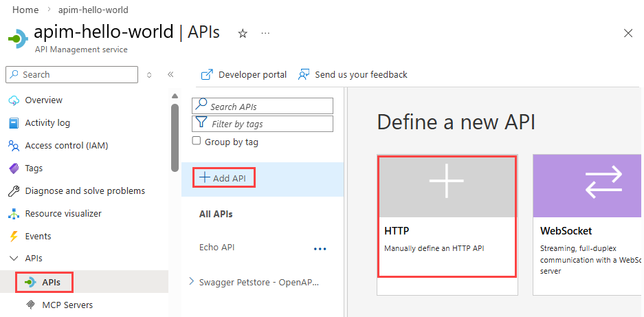Click the funnel icon in Filter by tags

201,122
